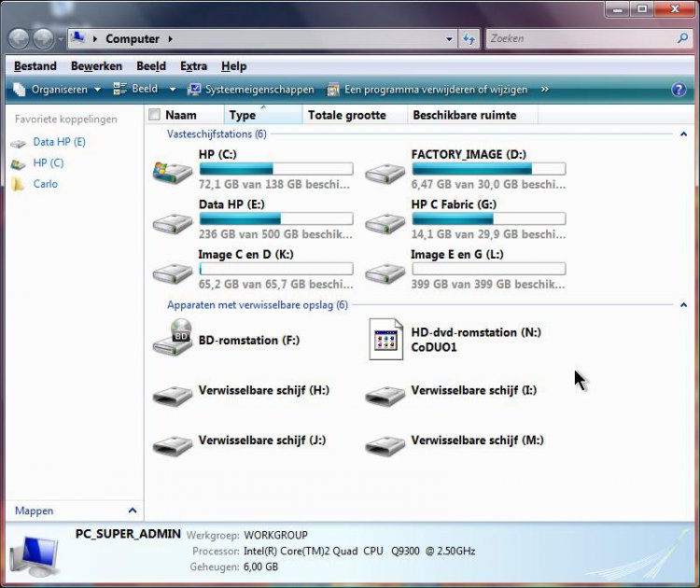The height and width of the screenshot is (588, 700).
Task: Click the HP (C:) capacity bar
Action: pyautogui.click(x=276, y=169)
